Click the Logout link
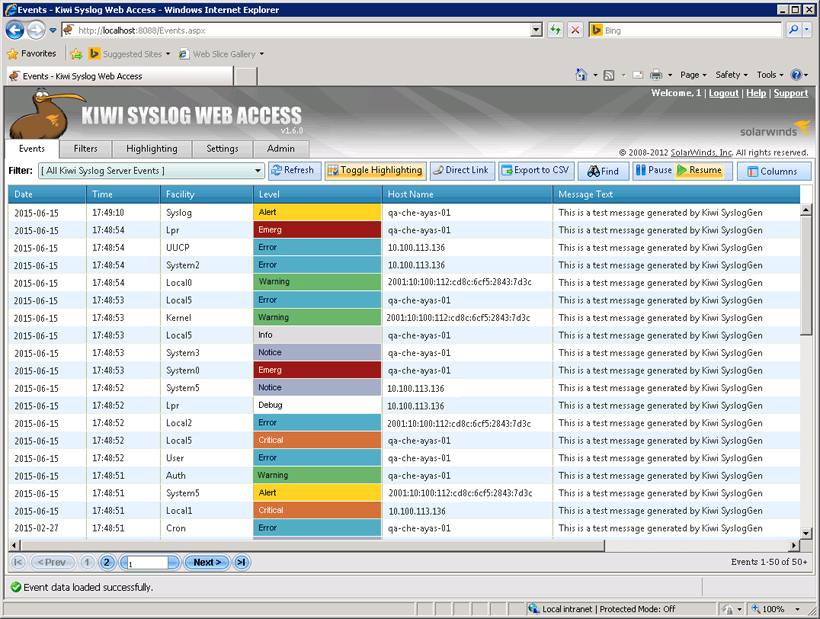The image size is (820, 619). [723, 91]
